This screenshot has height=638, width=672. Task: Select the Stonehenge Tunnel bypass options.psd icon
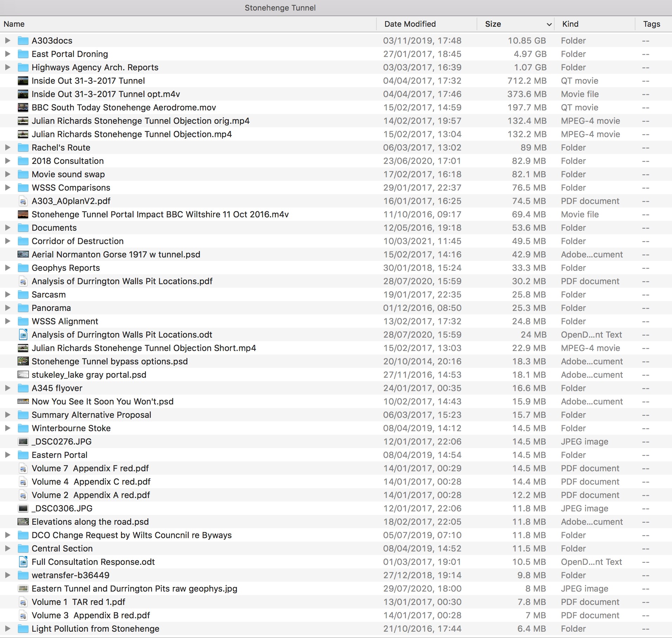pos(23,362)
